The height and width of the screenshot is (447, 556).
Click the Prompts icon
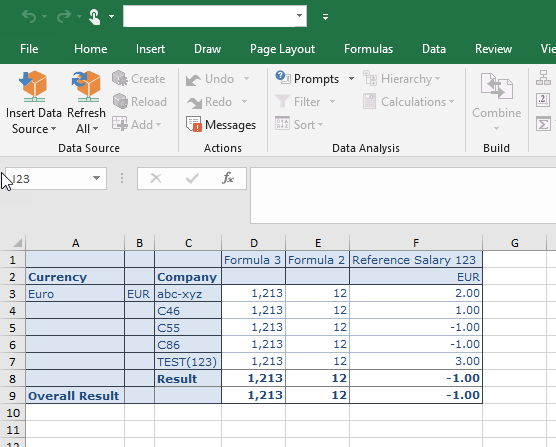point(283,78)
